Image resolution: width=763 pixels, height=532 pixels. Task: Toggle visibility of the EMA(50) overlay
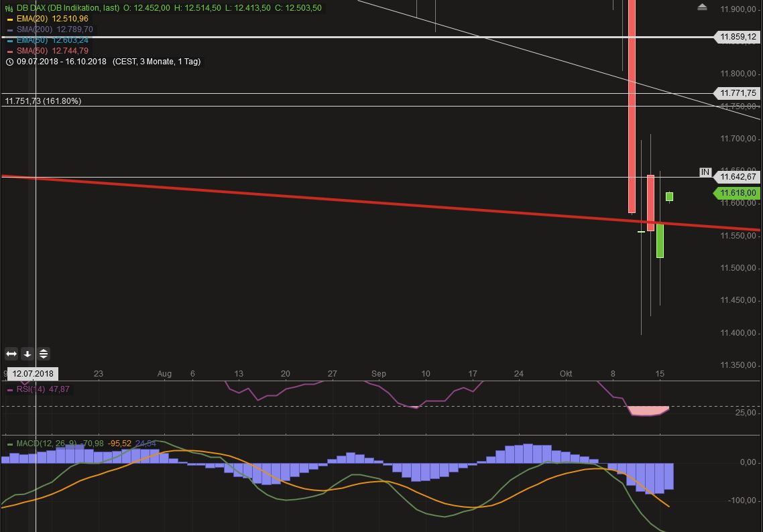coord(9,40)
